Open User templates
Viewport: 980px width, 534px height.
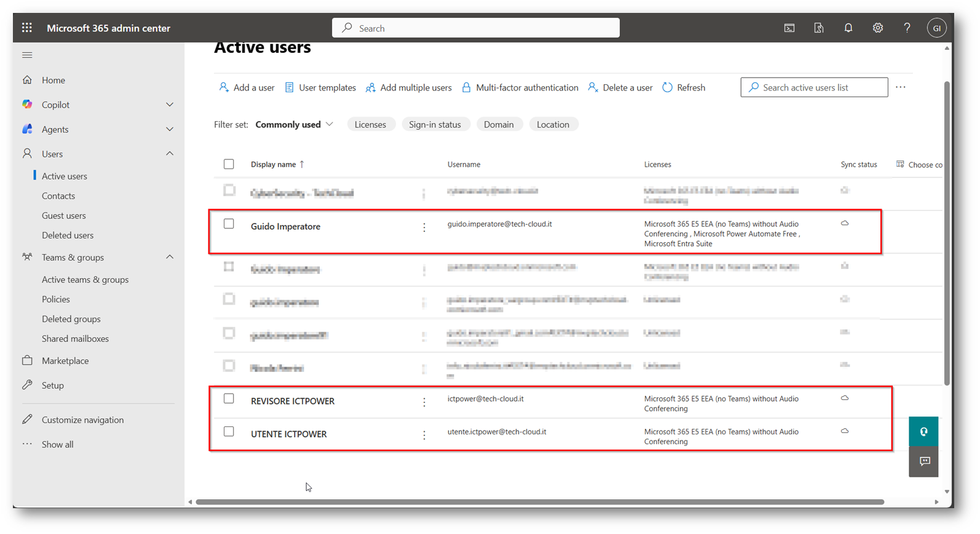320,87
